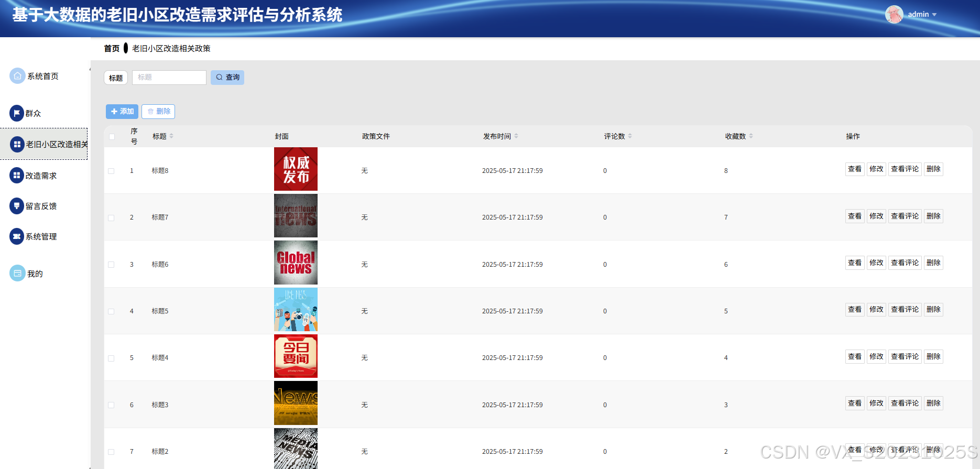
Task: Click 查看 for 标题8 row
Action: (855, 169)
